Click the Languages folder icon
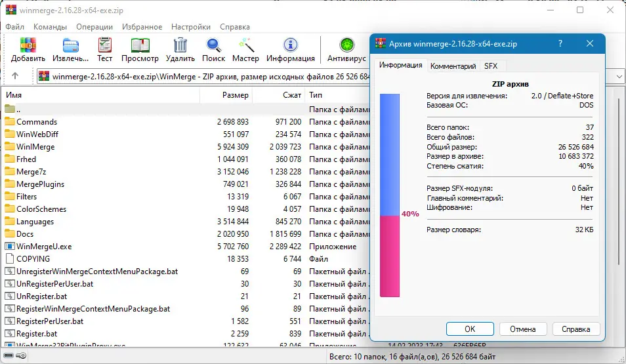 click(10, 221)
